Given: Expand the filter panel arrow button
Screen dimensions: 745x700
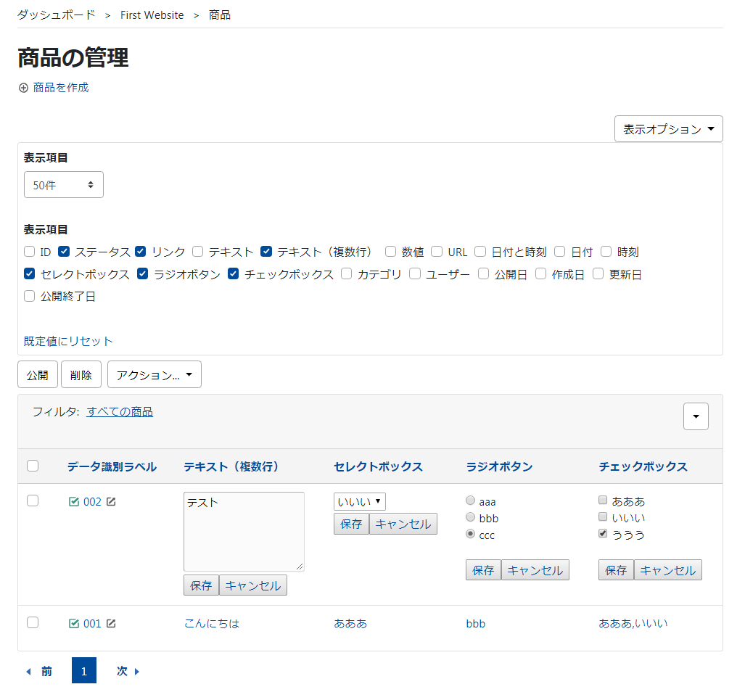Looking at the screenshot, I should click(x=696, y=416).
